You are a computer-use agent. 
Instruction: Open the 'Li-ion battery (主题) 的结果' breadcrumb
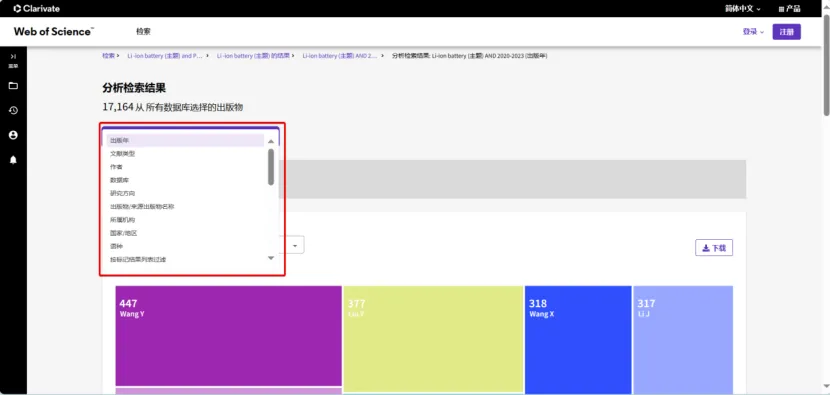(253, 56)
